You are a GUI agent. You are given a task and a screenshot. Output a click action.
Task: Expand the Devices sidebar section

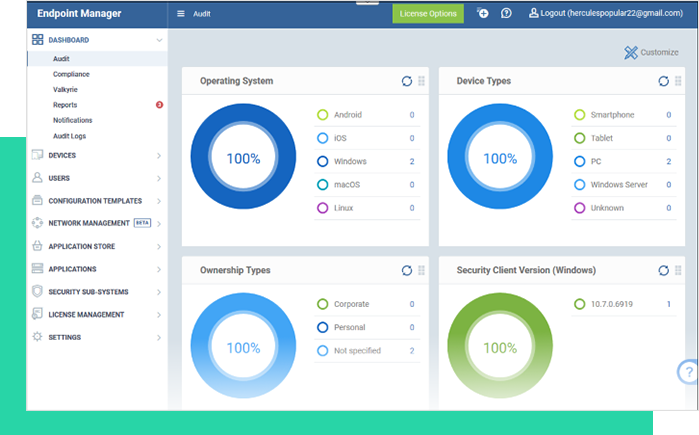click(x=95, y=155)
